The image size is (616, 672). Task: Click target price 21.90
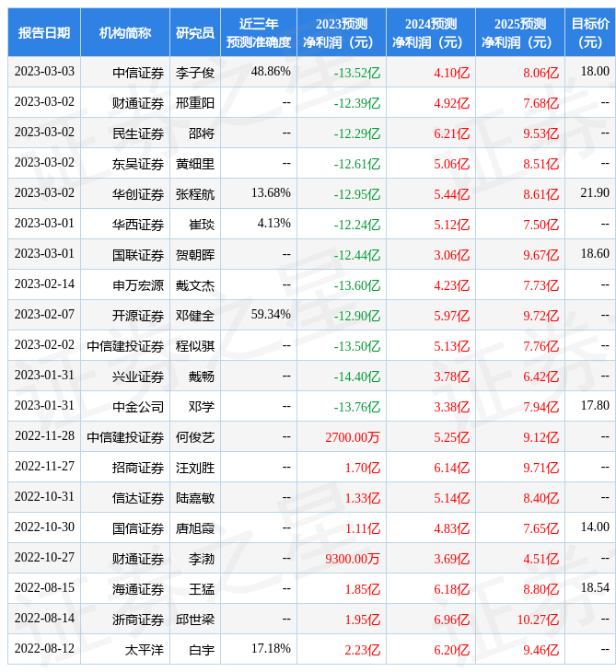click(595, 193)
